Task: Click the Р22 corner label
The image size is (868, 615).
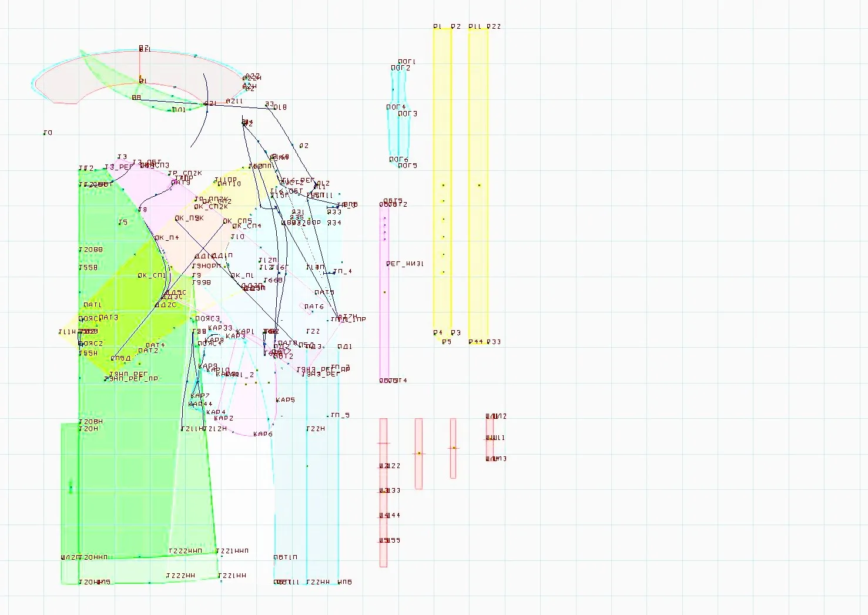Action: click(494, 26)
